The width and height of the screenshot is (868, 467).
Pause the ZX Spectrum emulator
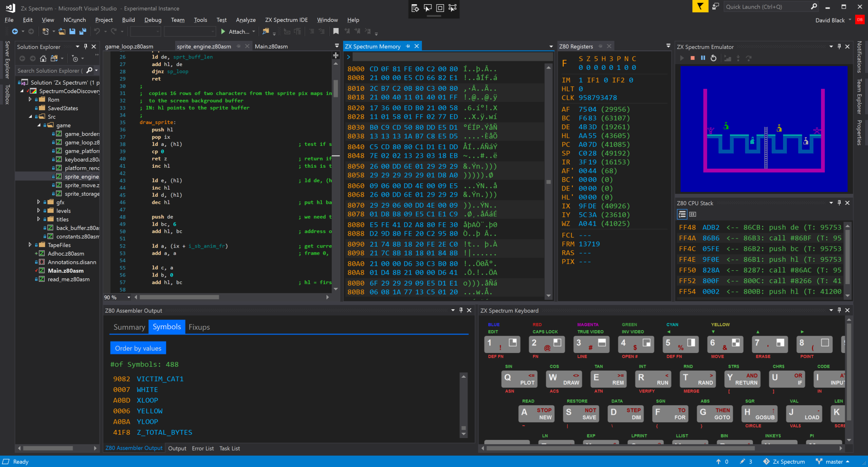(703, 58)
